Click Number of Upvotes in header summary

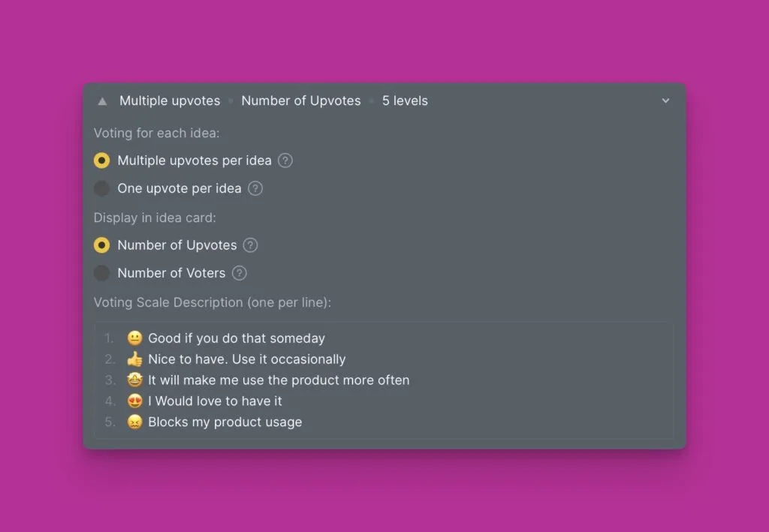point(300,101)
